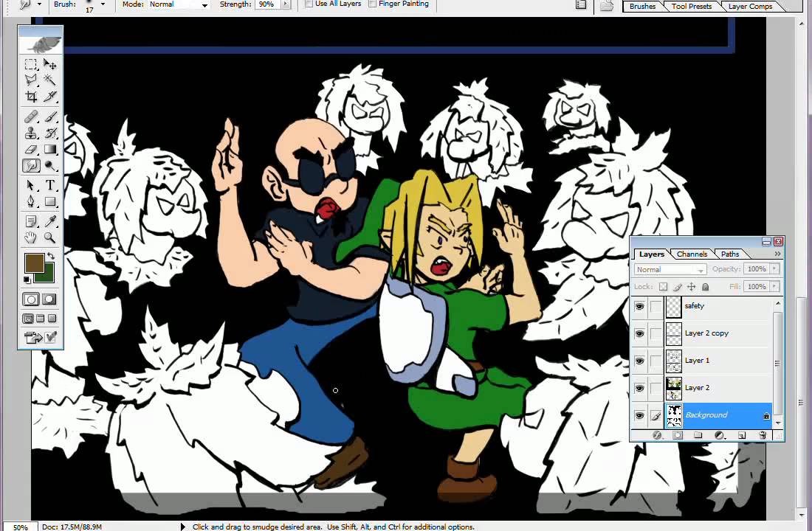
Task: Hide Layer 1 visibility eye
Action: coord(639,361)
